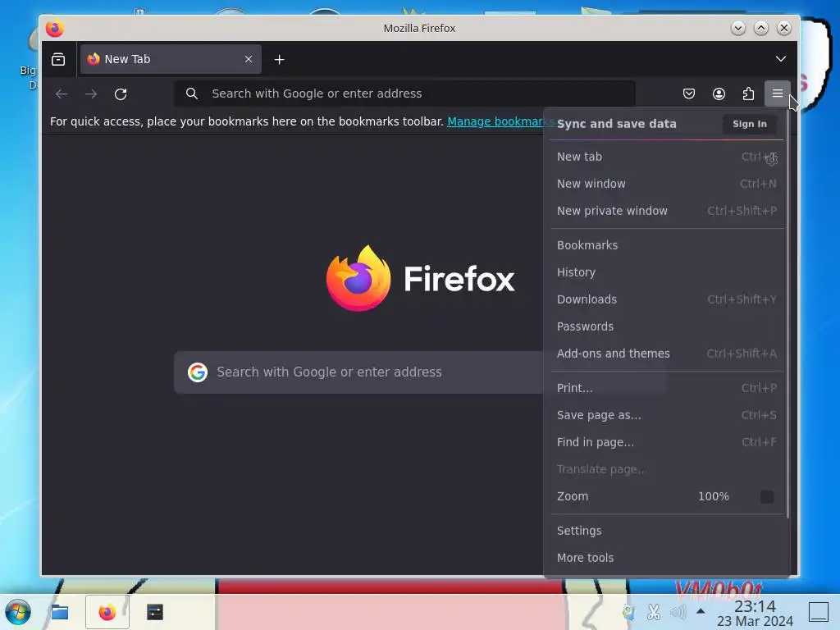Click the Firefox logo in the title bar

55,29
